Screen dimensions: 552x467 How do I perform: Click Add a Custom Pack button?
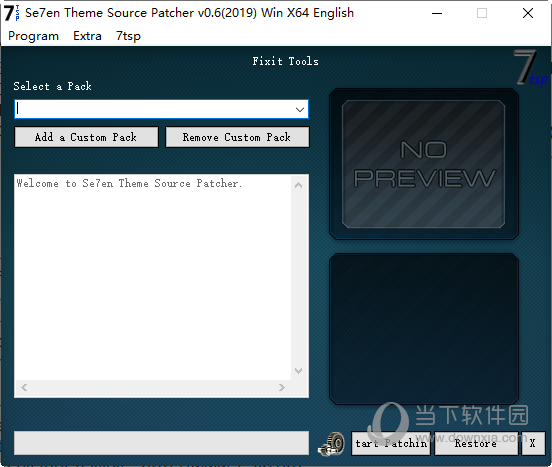click(86, 137)
